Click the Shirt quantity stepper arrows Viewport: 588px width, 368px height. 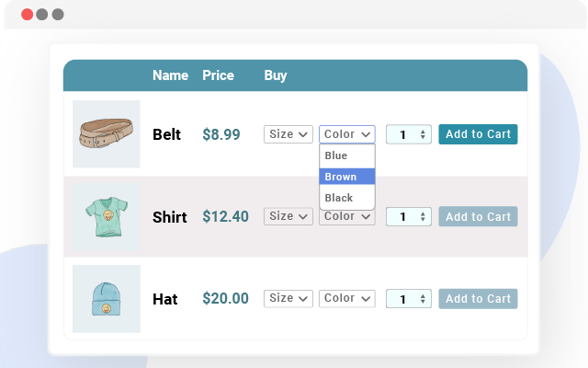(424, 217)
